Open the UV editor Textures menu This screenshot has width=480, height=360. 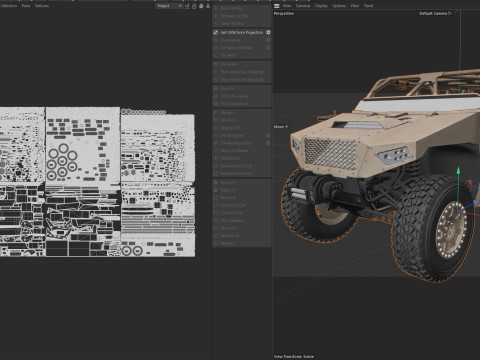pyautogui.click(x=42, y=6)
